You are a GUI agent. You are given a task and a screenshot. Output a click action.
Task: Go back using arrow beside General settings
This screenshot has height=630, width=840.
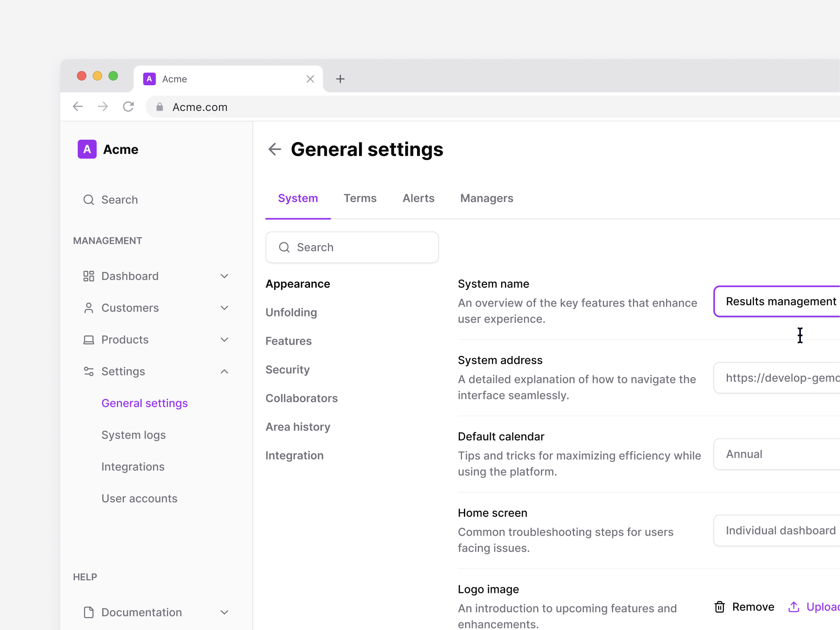coord(275,149)
